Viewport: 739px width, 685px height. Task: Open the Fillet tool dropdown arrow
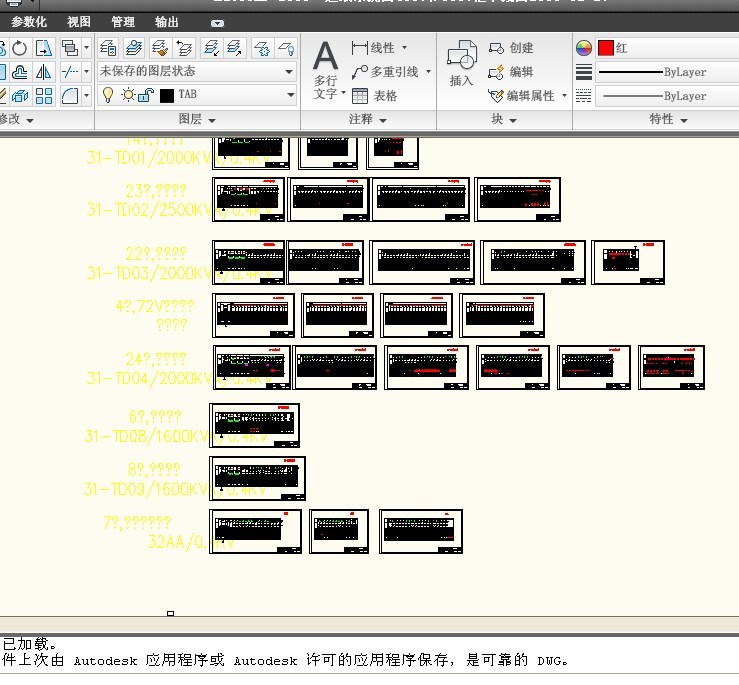(x=86, y=96)
